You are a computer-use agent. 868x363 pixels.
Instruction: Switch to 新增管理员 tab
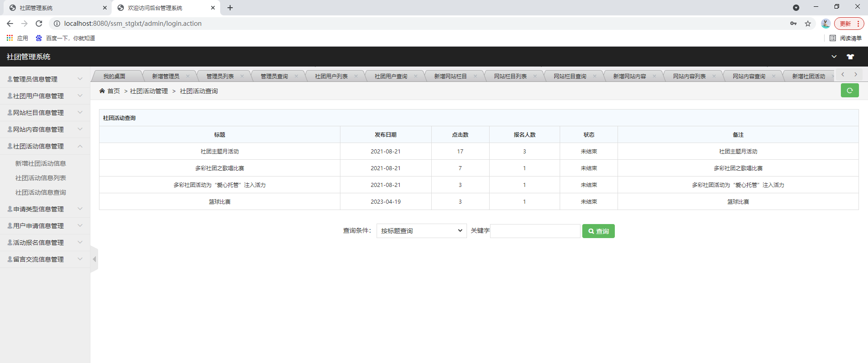pyautogui.click(x=165, y=76)
